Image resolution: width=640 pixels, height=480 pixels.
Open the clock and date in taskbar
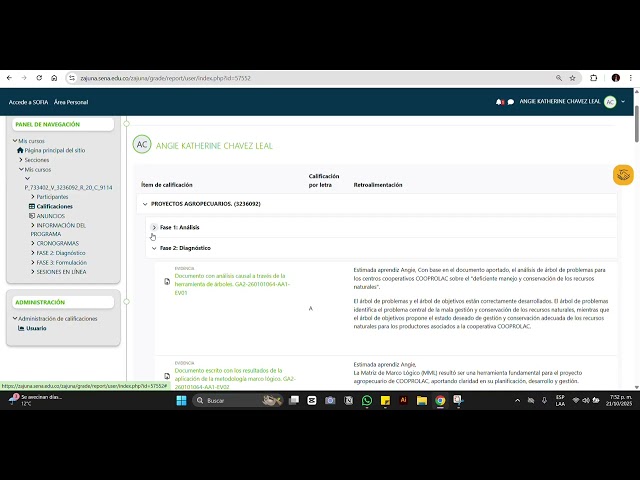point(619,400)
